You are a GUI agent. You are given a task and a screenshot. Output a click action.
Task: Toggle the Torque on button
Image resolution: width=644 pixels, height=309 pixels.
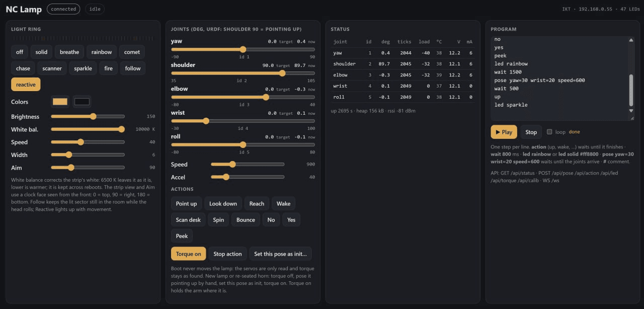pyautogui.click(x=189, y=254)
